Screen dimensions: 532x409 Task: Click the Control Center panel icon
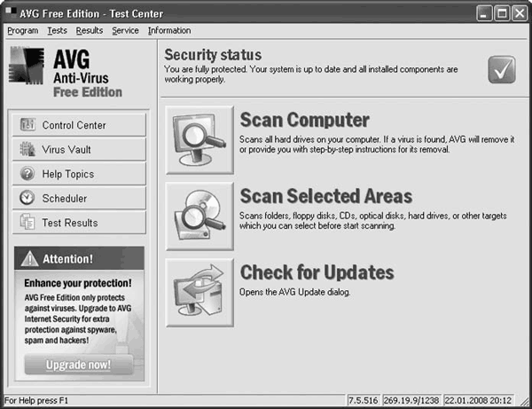(x=27, y=124)
